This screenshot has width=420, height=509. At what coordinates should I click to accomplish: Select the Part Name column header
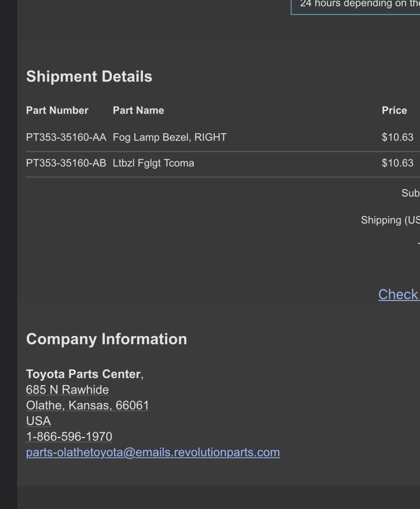138,110
